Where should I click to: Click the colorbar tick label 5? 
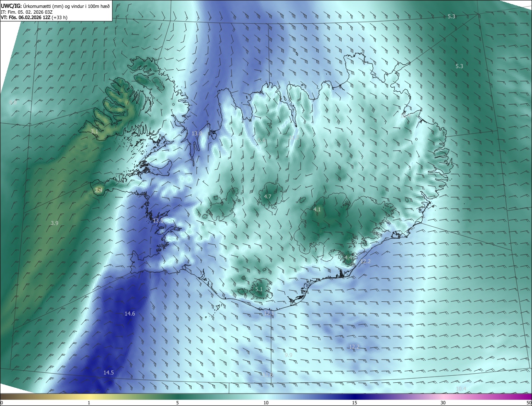pos(177,403)
